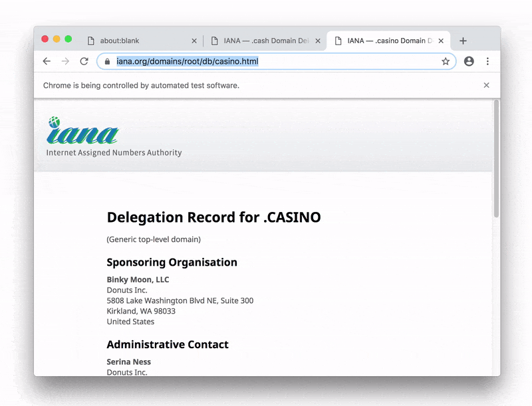Bookmark this page with the star icon
532x406 pixels.
(446, 61)
